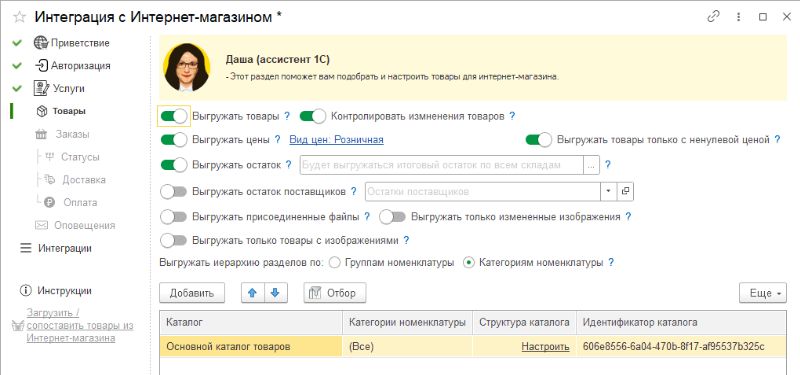The width and height of the screenshot is (800, 375).
Task: Go to Авторизация step
Action: 81,66
